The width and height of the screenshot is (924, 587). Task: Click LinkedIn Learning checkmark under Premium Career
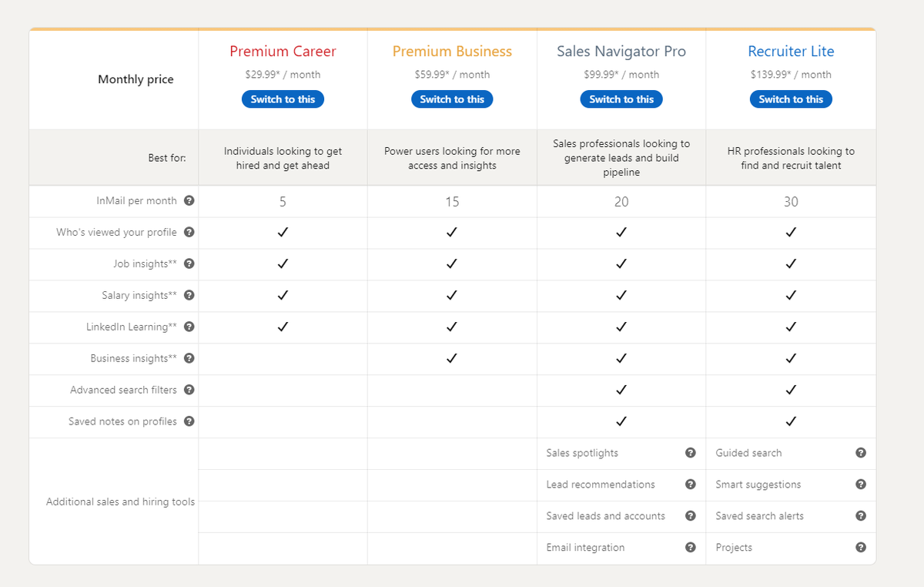point(283,327)
